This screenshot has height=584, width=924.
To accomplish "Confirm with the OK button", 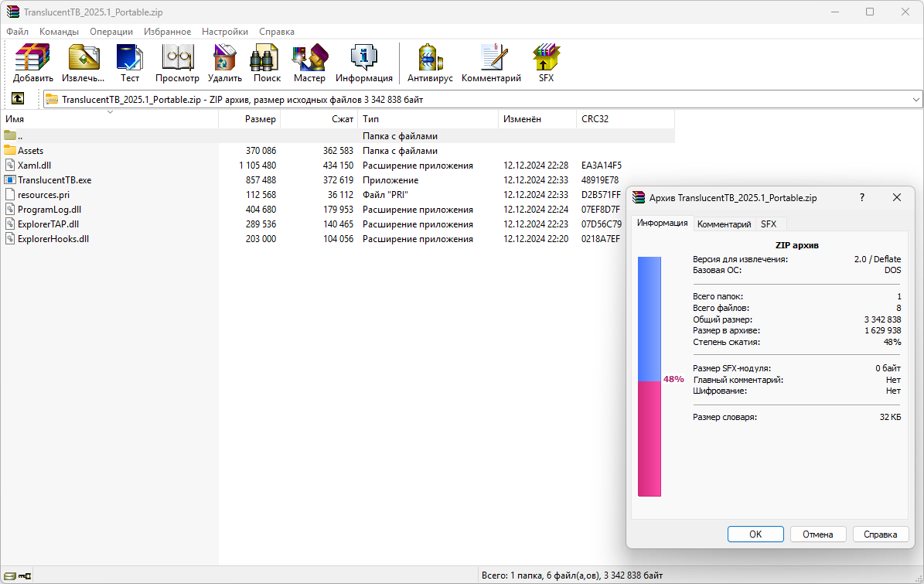I will click(x=755, y=534).
